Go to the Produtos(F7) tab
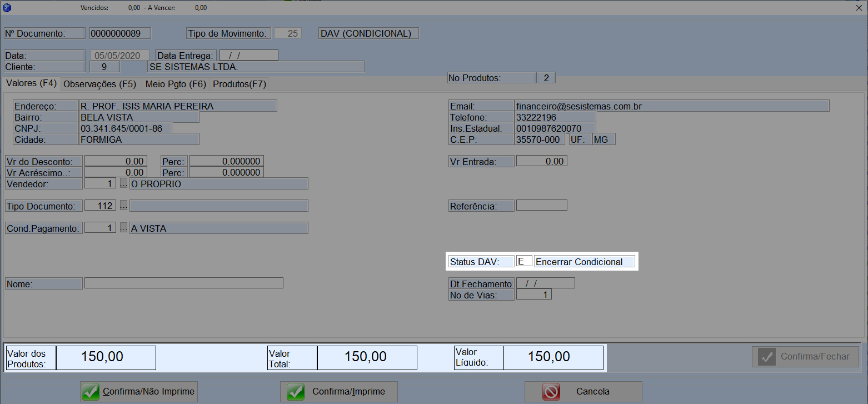The height and width of the screenshot is (404, 868). tap(240, 84)
